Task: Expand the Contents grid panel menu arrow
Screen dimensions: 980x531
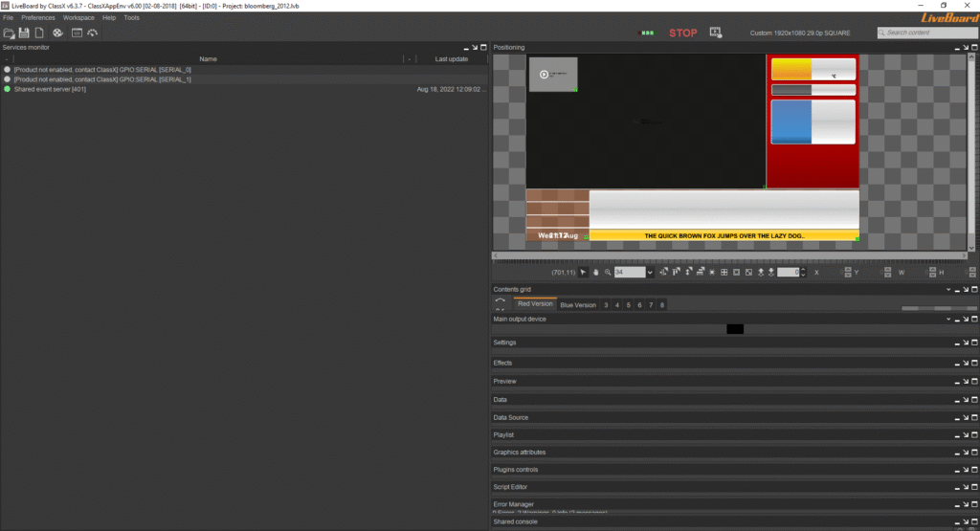Action: (948, 289)
